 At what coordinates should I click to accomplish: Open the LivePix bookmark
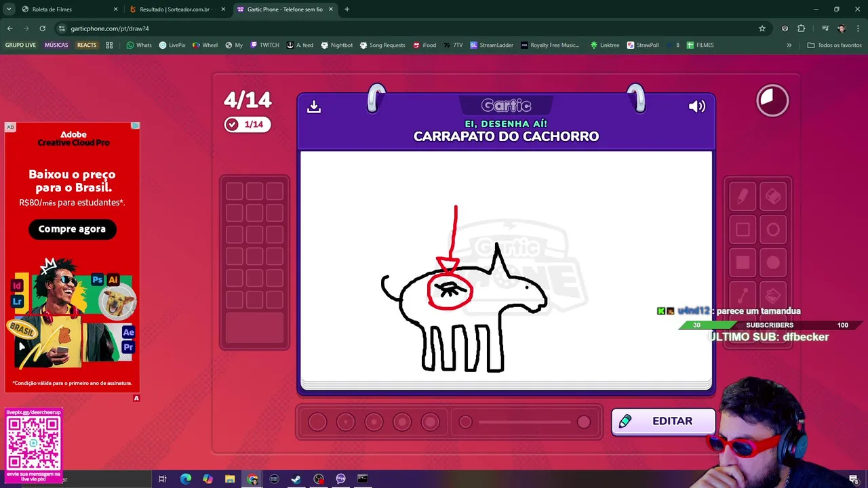172,45
